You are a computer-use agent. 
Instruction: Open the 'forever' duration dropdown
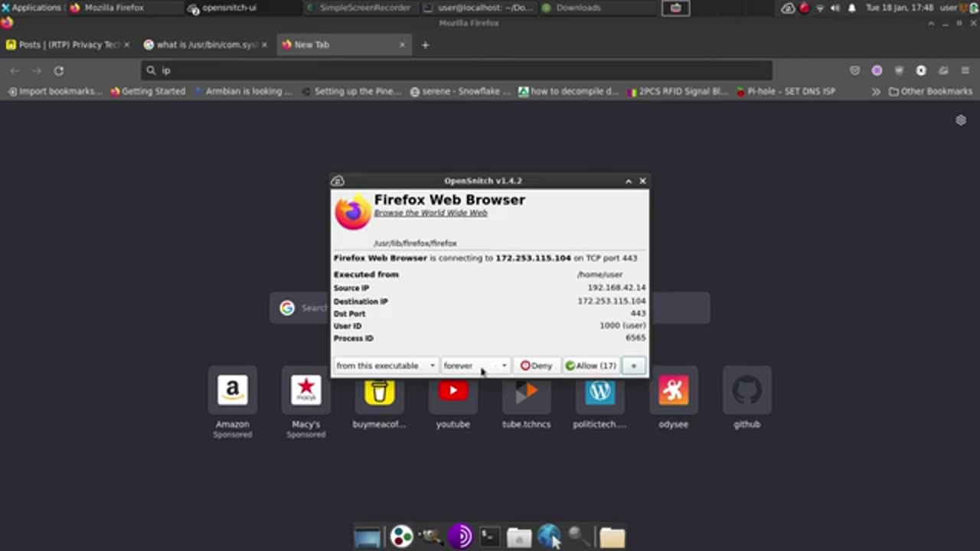pyautogui.click(x=475, y=366)
